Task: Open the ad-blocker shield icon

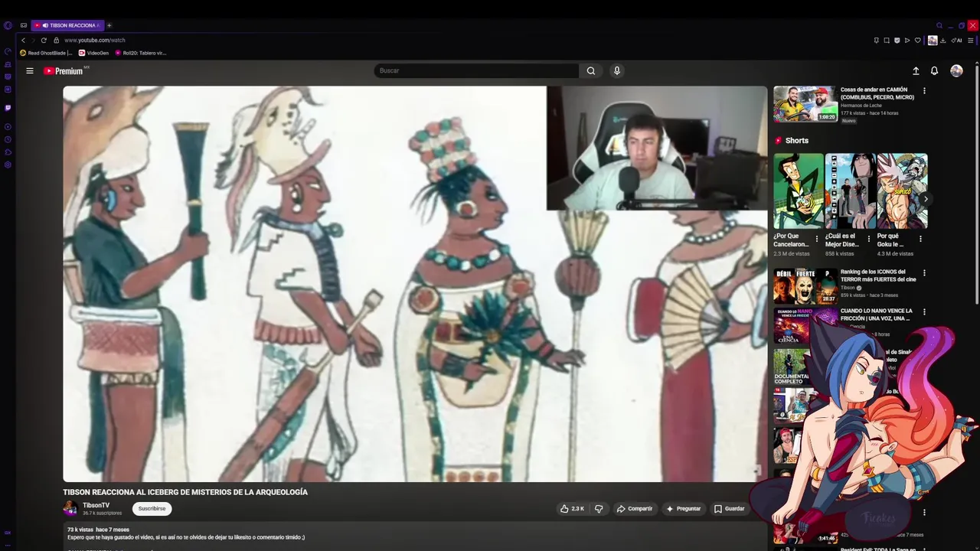Action: pyautogui.click(x=897, y=41)
